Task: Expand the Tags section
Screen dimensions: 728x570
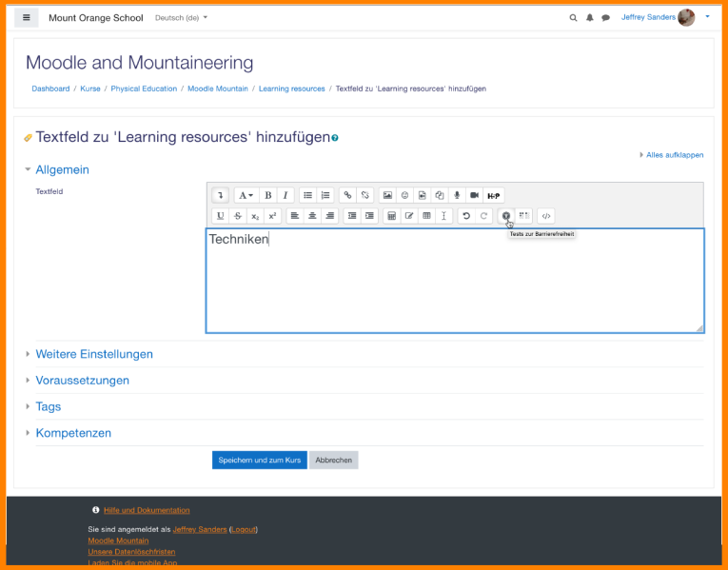Action: [49, 406]
